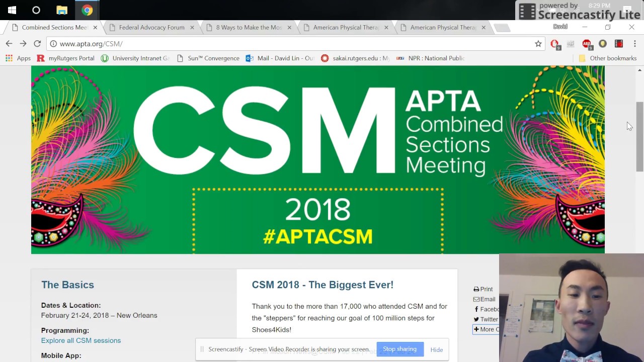Click 'February 21-24, 2018 – New Orleans' text
644x362 pixels.
[99, 315]
